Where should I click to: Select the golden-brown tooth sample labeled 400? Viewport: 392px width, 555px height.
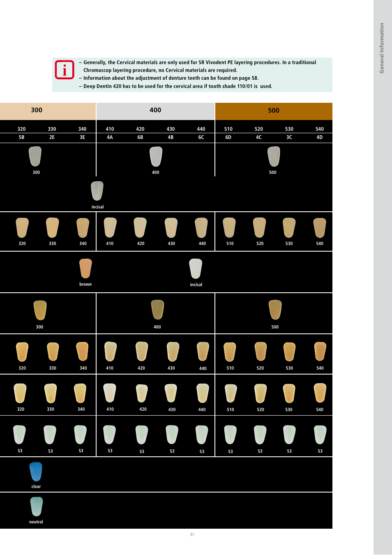click(x=157, y=310)
